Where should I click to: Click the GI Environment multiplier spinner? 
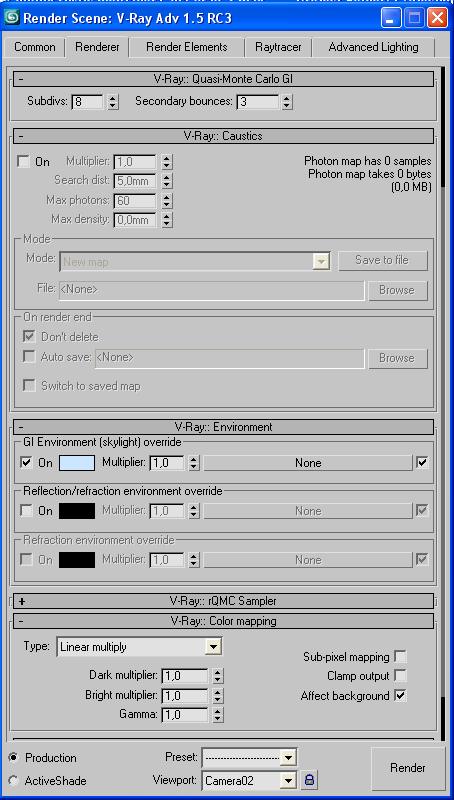tap(193, 463)
